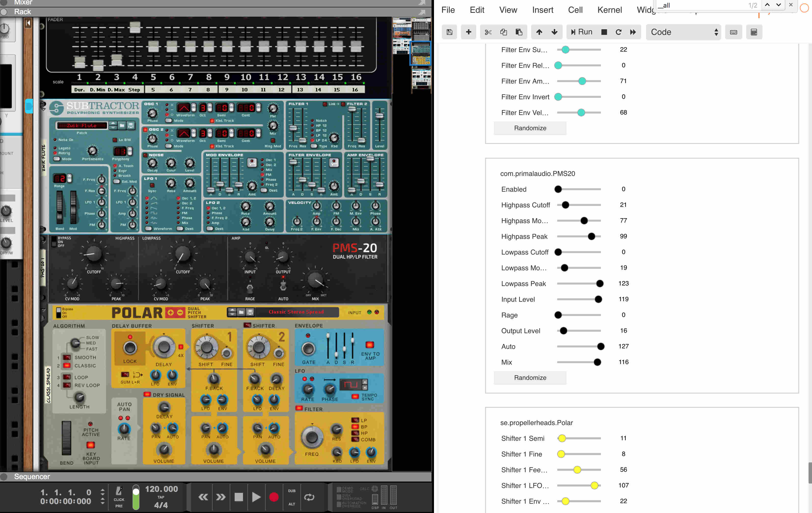Save the Jupyter notebook with the floppy icon
Screen dimensions: 812x513
click(x=449, y=32)
